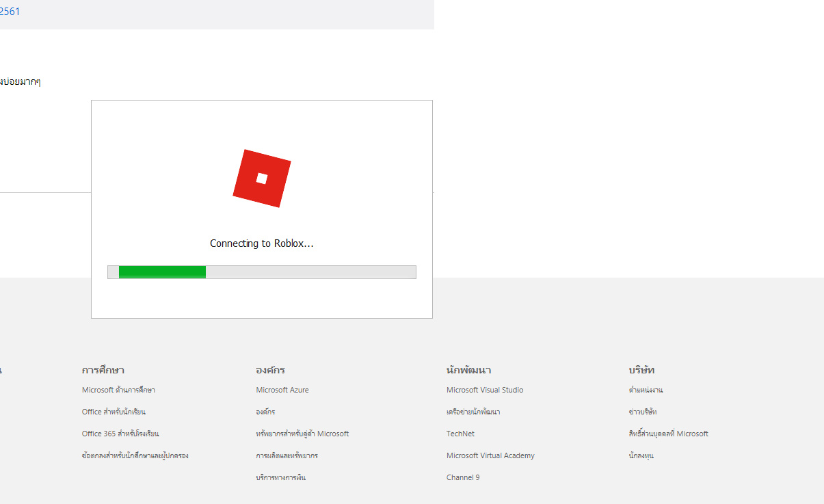
Task: Click the นักพัฒนา footer heading
Action: tap(468, 370)
